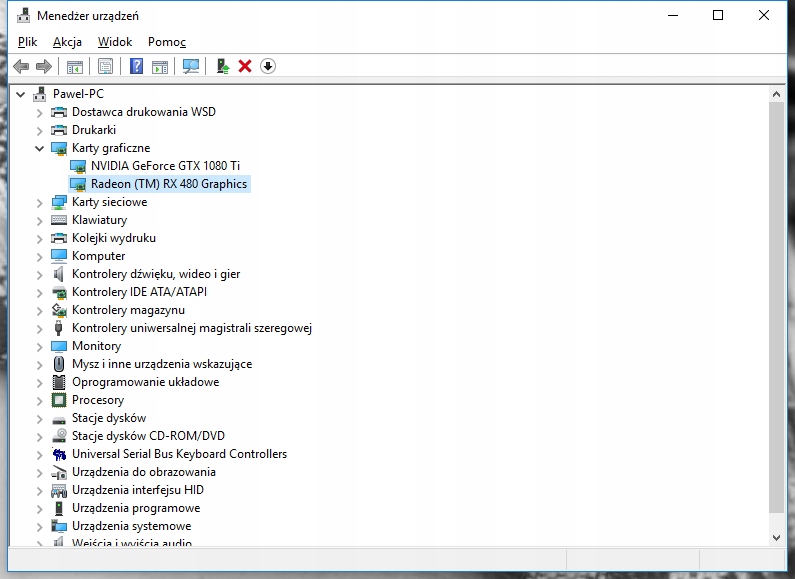The width and height of the screenshot is (795, 579).
Task: Click the scrollbar up arrow
Action: coord(776,94)
